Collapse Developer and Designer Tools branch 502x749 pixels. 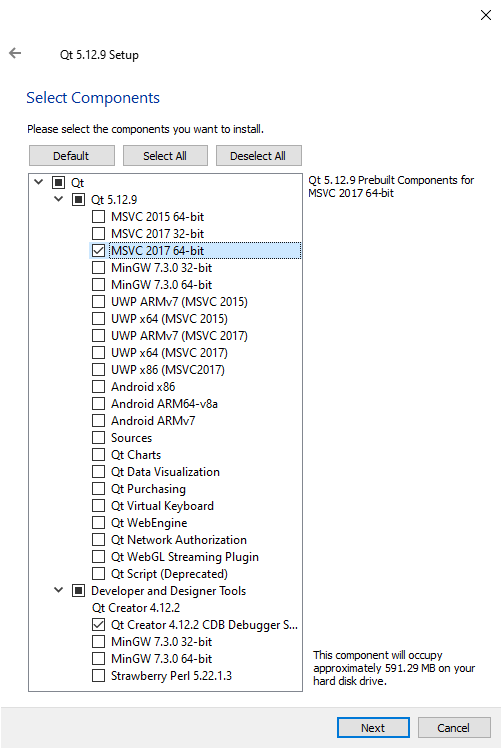point(58,590)
